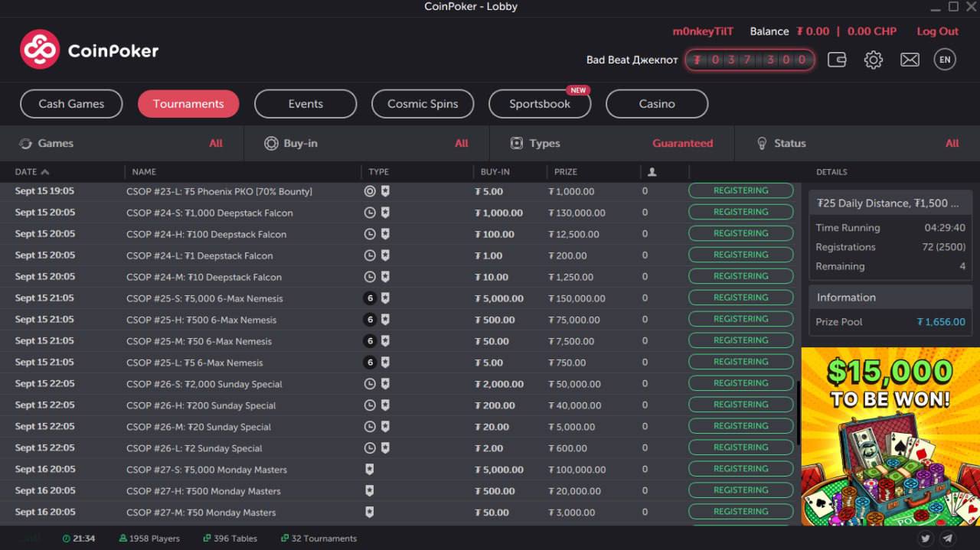Select CSOP #24-H: ₮100 Deepstack Falcon row

click(x=398, y=234)
